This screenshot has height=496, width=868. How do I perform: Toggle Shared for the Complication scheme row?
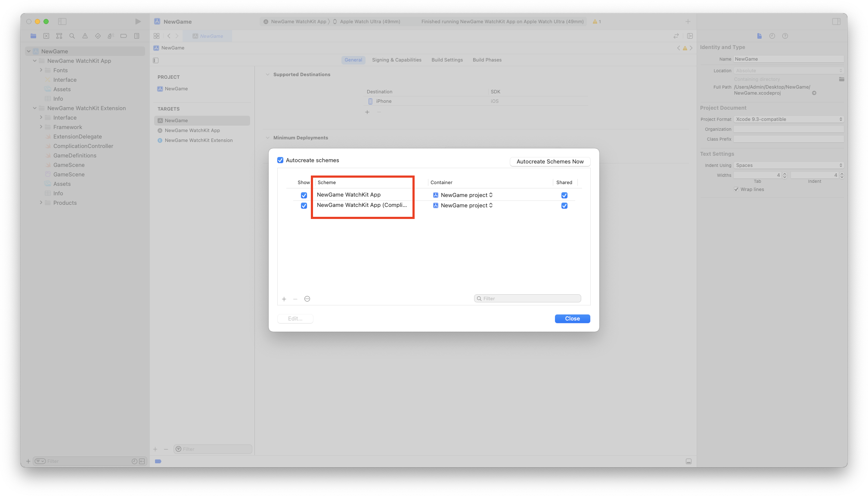coord(564,206)
